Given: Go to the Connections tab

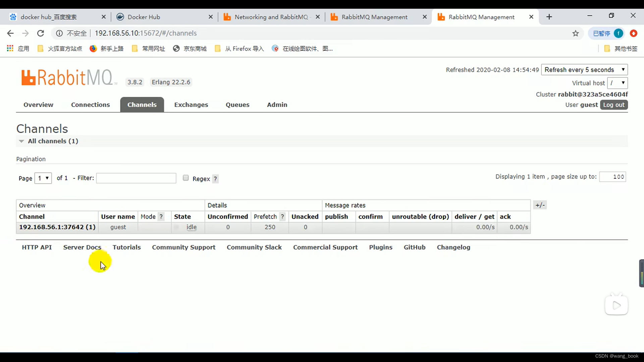Looking at the screenshot, I should (91, 105).
